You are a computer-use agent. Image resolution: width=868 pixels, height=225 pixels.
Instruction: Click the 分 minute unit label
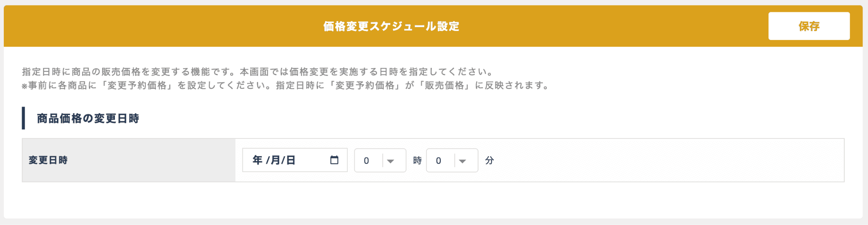(x=490, y=160)
